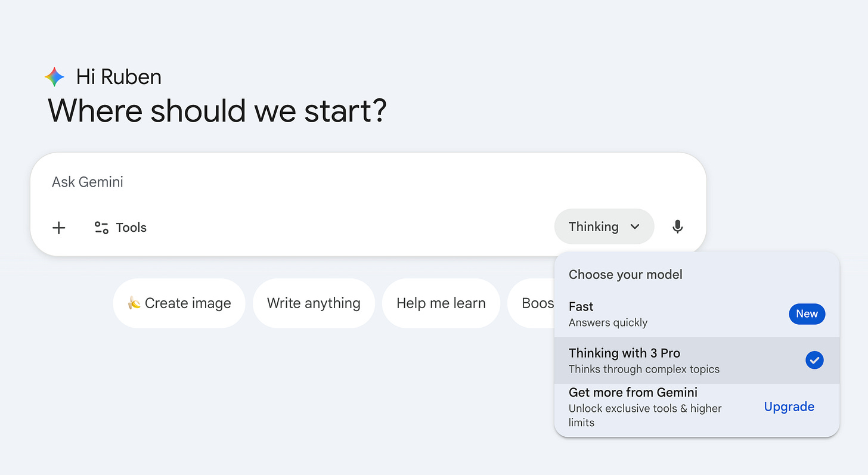The height and width of the screenshot is (475, 868).
Task: Click the New badge next to Fast
Action: tap(807, 314)
